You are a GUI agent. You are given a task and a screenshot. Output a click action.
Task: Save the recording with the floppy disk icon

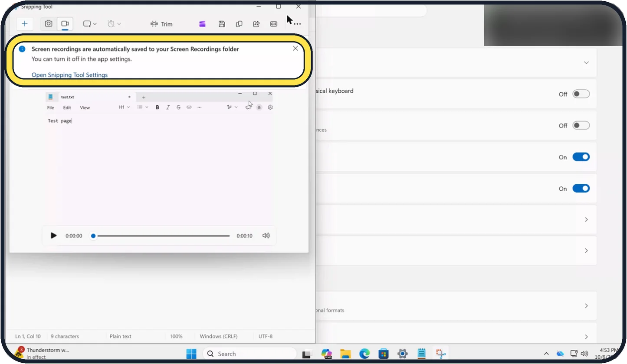[x=222, y=24]
